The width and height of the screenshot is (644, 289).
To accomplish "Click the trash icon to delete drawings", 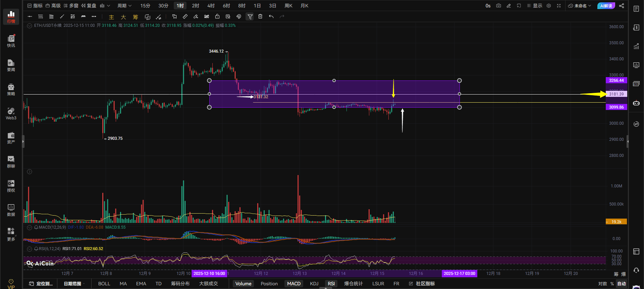I will [x=260, y=16].
